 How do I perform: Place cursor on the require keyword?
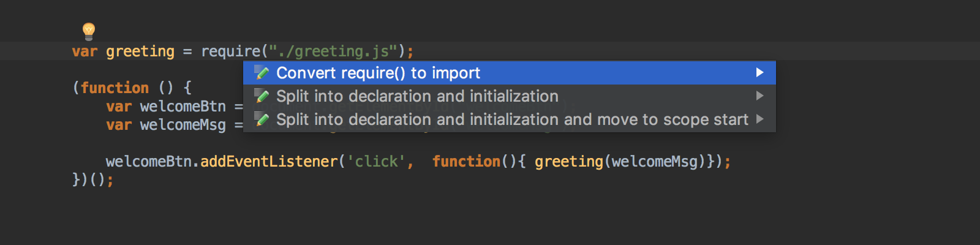[x=231, y=51]
